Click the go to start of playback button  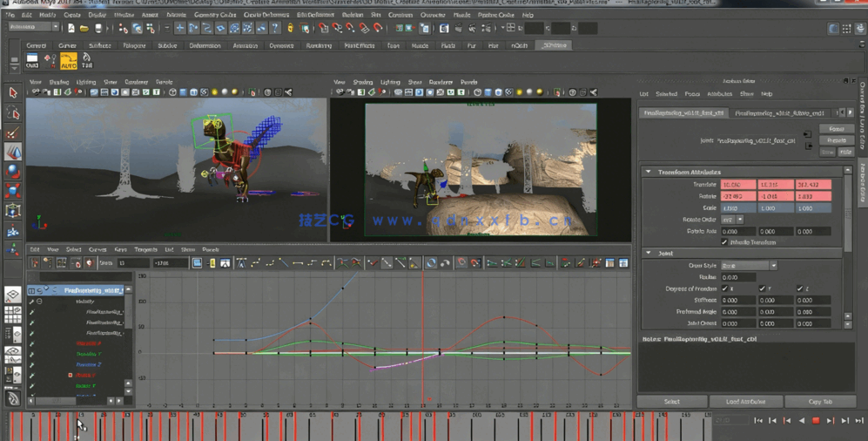point(758,421)
